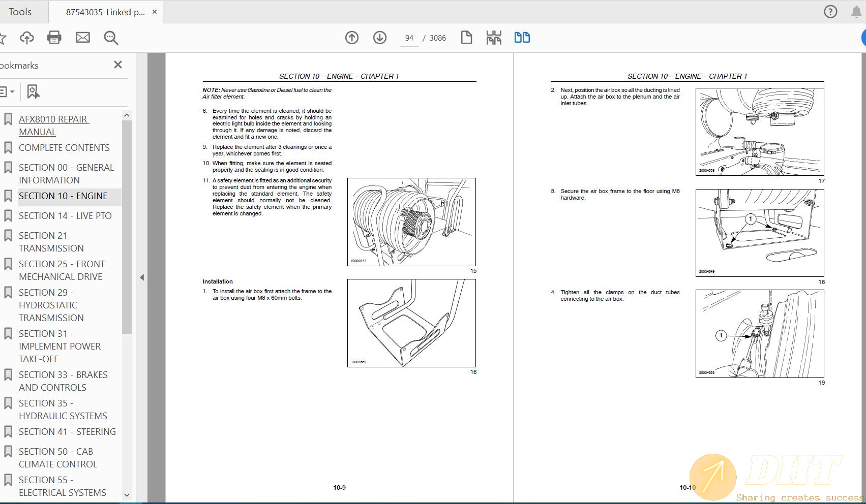
Task: Upload file to cloud icon
Action: click(x=27, y=38)
